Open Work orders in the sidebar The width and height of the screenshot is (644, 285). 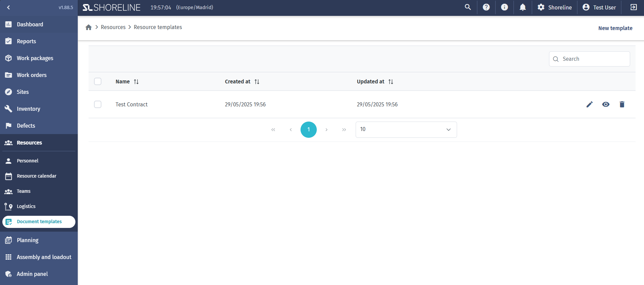(x=39, y=75)
